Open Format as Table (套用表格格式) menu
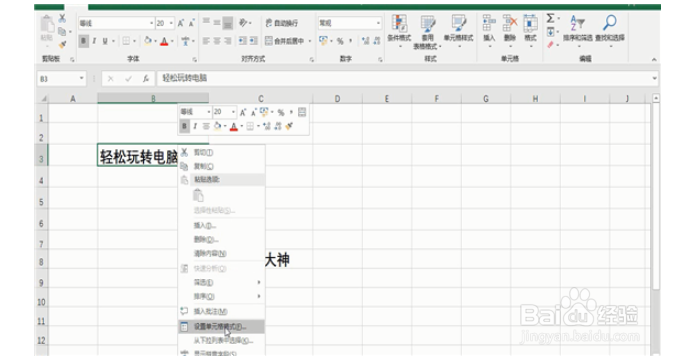The height and width of the screenshot is (360, 678). tap(428, 32)
